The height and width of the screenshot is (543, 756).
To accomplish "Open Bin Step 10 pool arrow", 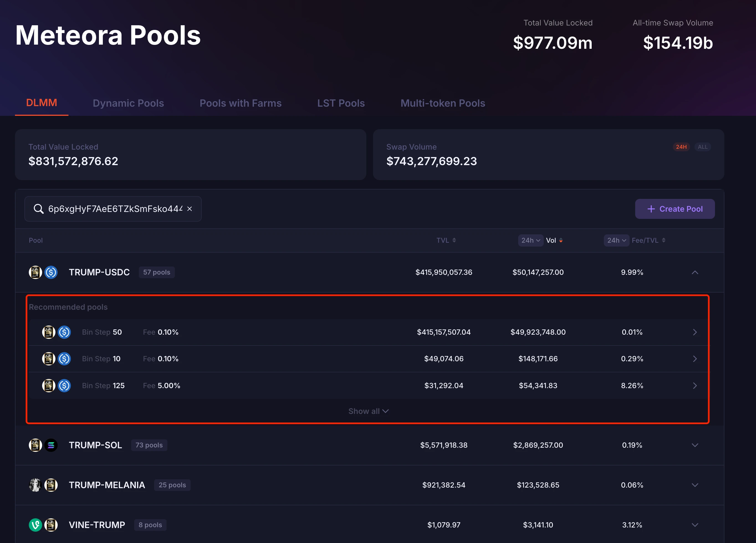I will 695,359.
